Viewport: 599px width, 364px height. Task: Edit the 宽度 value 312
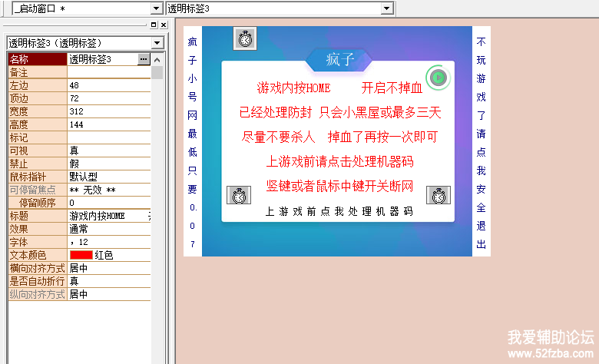(x=109, y=111)
